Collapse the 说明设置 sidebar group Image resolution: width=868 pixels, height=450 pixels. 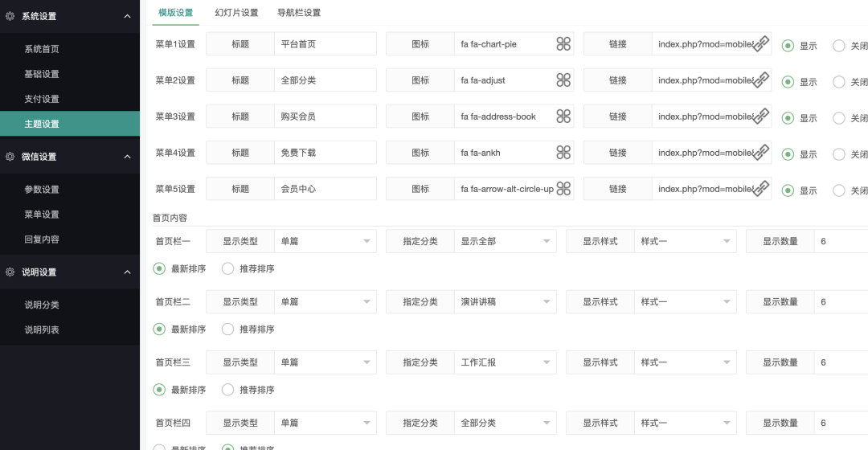127,272
